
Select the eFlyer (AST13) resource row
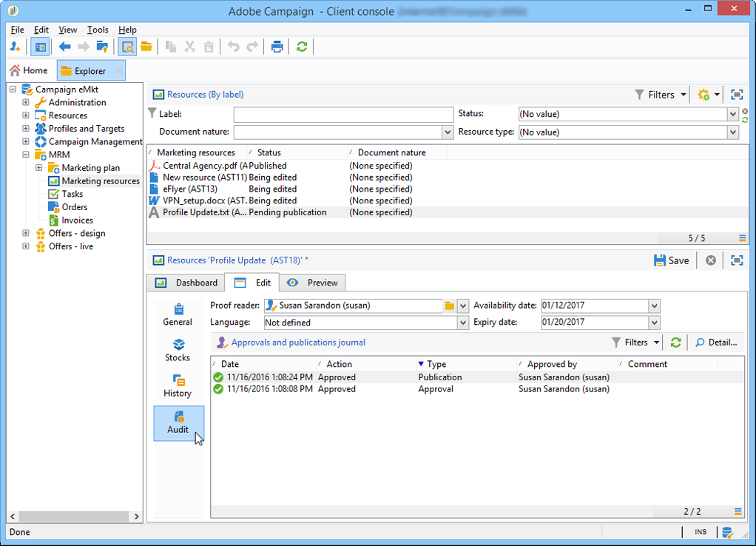click(x=448, y=189)
